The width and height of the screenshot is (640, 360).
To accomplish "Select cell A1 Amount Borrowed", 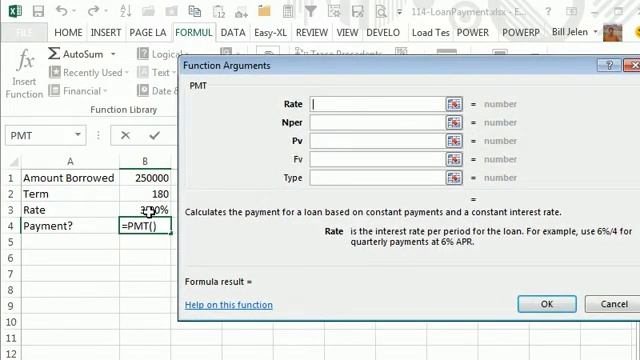I will click(x=70, y=178).
